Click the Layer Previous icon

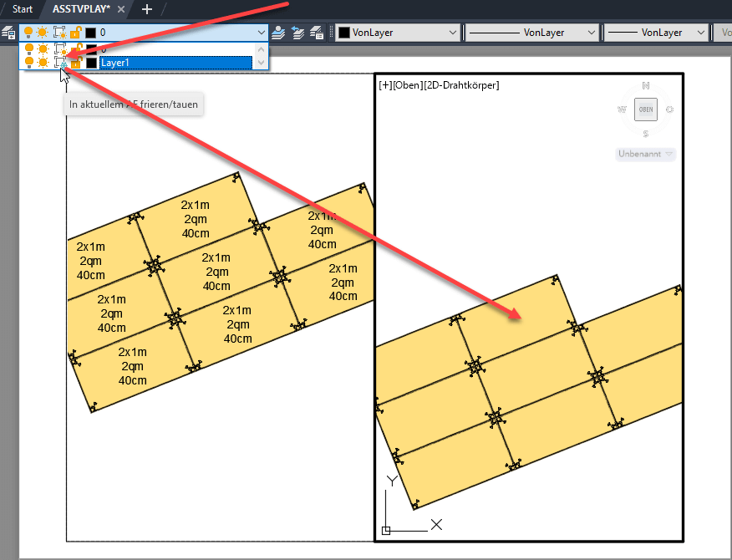[x=297, y=33]
